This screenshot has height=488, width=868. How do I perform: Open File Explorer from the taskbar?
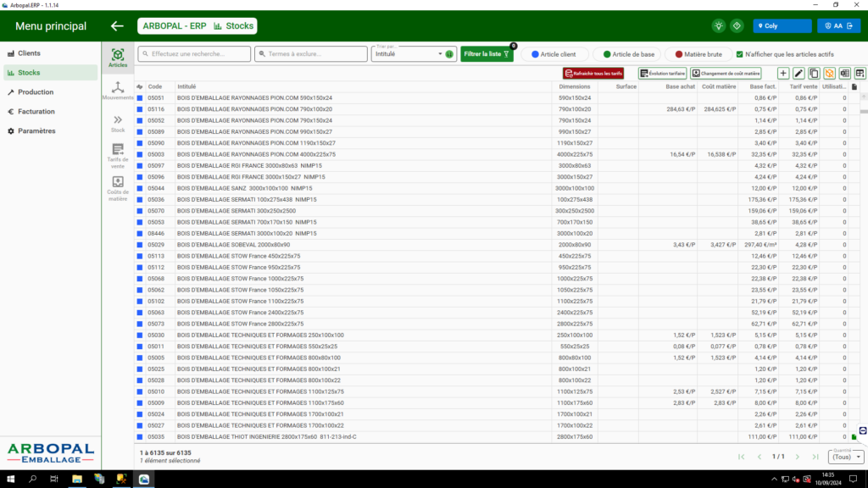tap(77, 480)
